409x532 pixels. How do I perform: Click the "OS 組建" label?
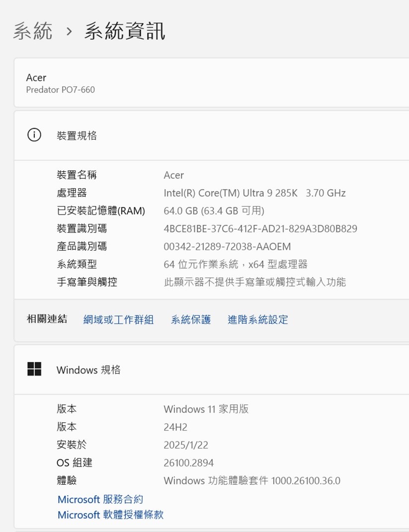click(x=75, y=462)
